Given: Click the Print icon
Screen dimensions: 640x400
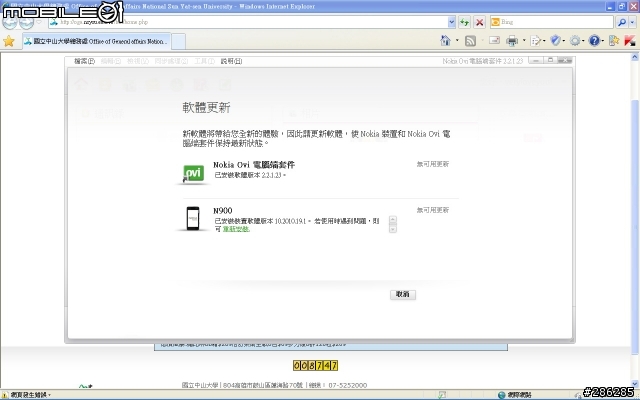Looking at the screenshot, I should (x=512, y=41).
